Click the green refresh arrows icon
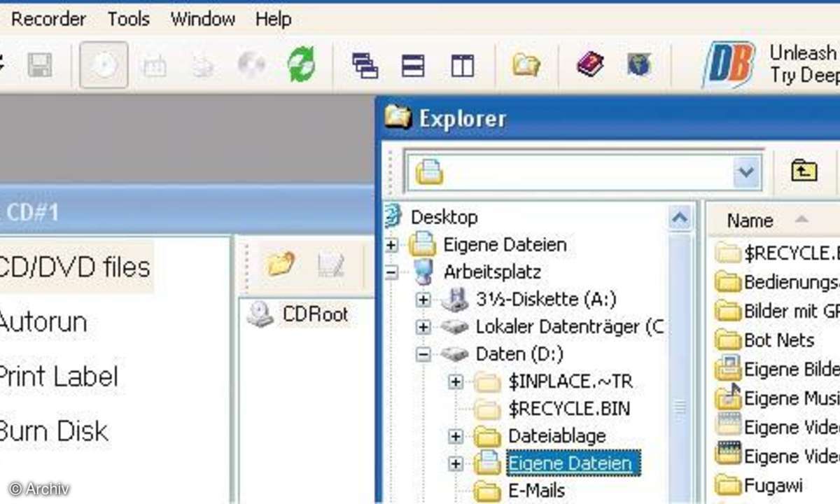The image size is (840, 504). (301, 66)
